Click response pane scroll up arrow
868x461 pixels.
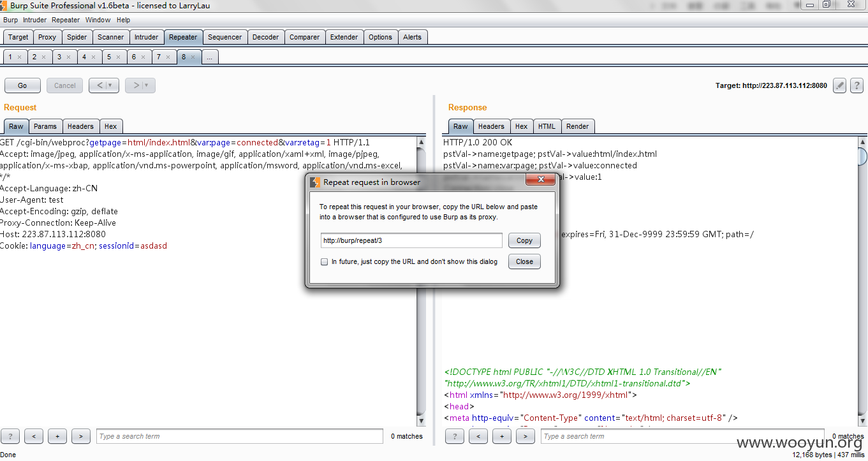coord(862,142)
